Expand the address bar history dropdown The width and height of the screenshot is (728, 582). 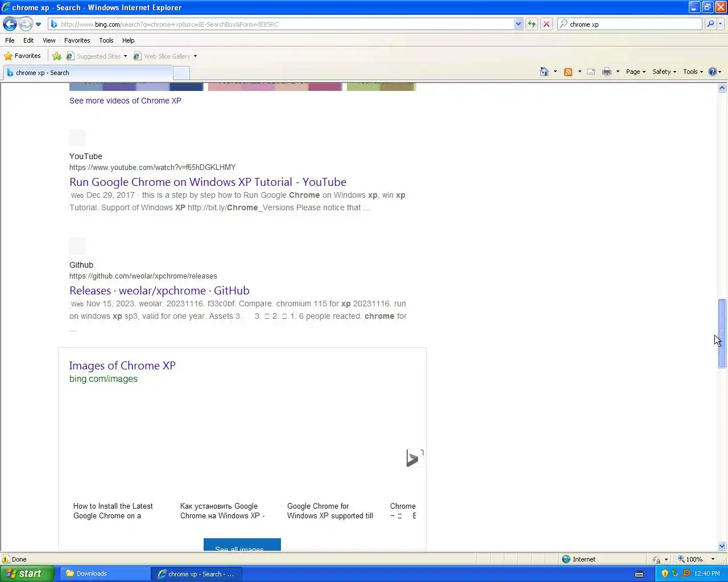pos(518,24)
